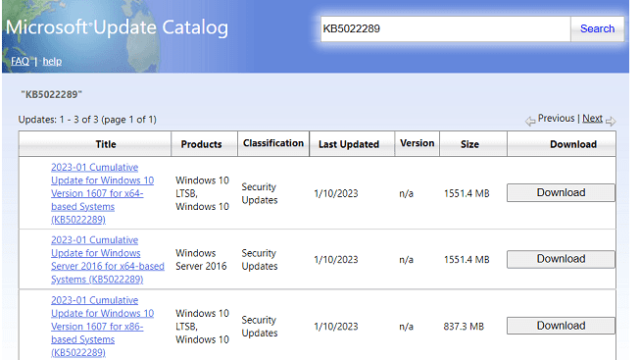Screen dimensions: 640x360
Task: Click the Updates: 1 - 3 of 3 text
Action: pos(87,120)
